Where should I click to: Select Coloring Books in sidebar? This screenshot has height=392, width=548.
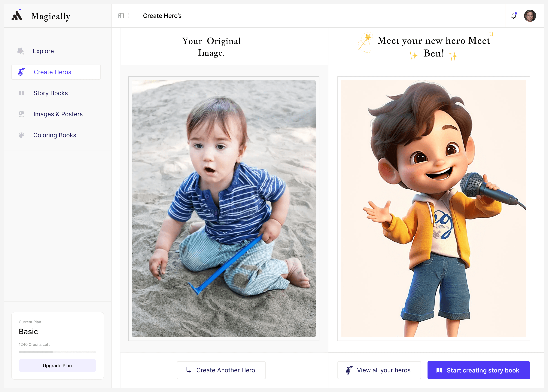point(55,135)
